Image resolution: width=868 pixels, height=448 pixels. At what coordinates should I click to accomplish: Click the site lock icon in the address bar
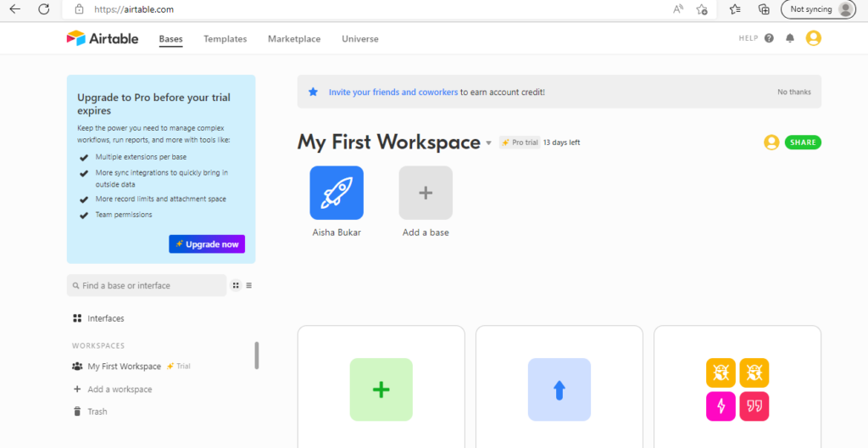(x=79, y=8)
